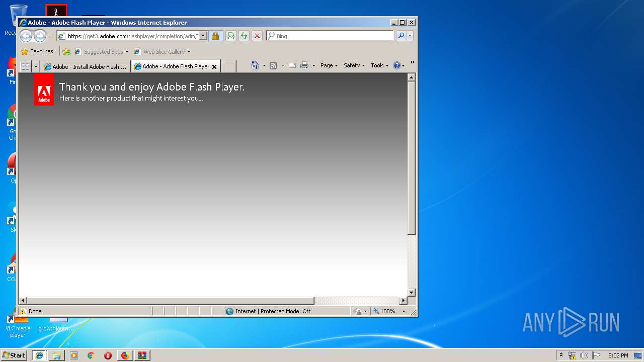Screen dimensions: 644x362
Task: Show more command bar items chevron
Action: pyautogui.click(x=412, y=62)
